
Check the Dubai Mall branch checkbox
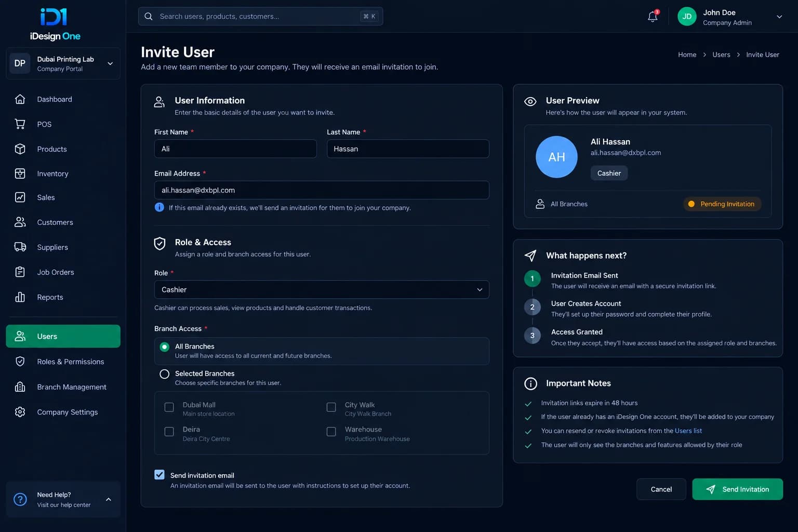pos(169,407)
